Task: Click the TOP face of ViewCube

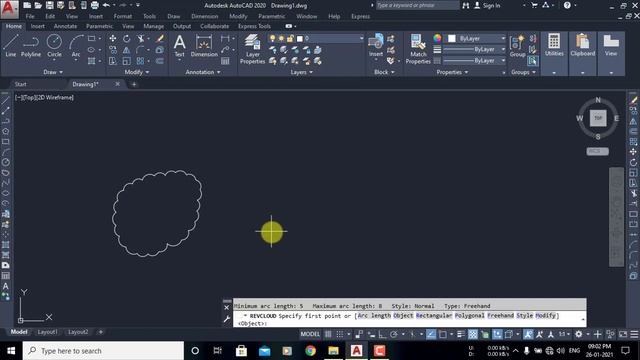Action: pos(598,118)
